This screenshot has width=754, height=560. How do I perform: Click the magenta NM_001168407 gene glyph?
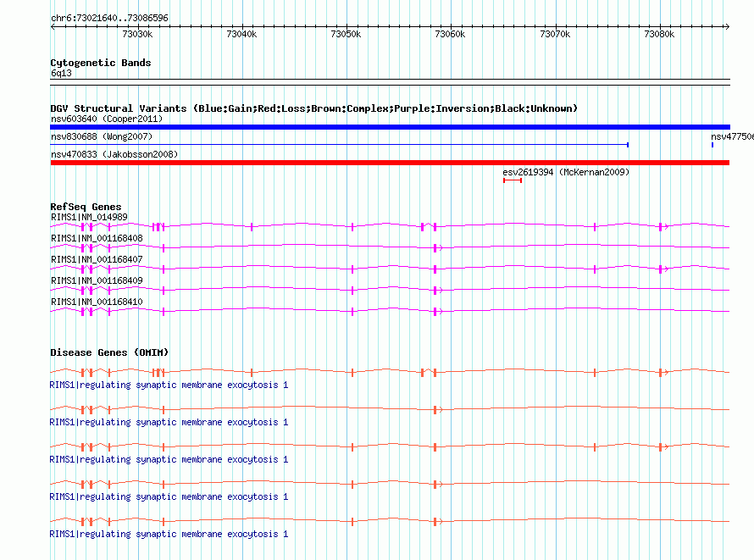(390, 269)
